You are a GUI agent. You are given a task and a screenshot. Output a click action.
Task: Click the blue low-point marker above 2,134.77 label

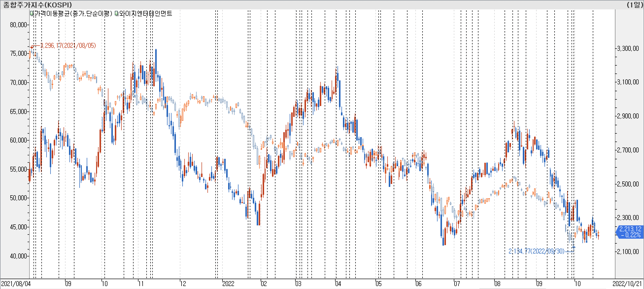coord(574,247)
